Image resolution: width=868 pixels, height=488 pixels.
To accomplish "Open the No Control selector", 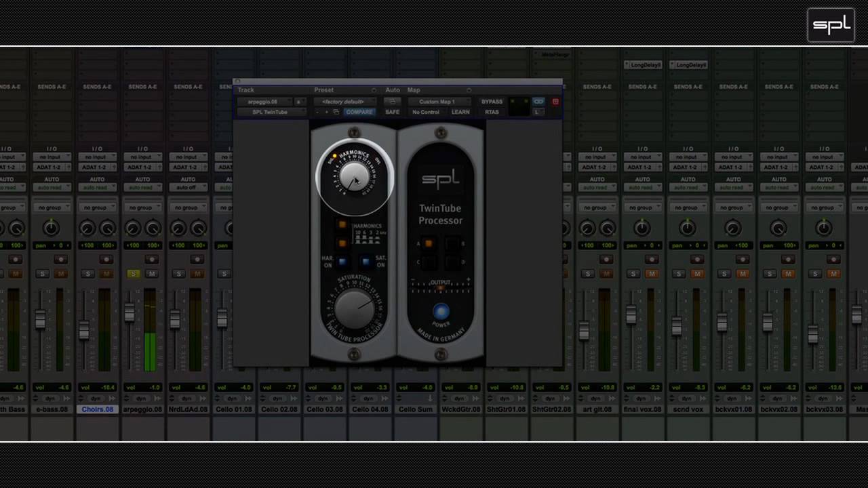I will (x=426, y=112).
